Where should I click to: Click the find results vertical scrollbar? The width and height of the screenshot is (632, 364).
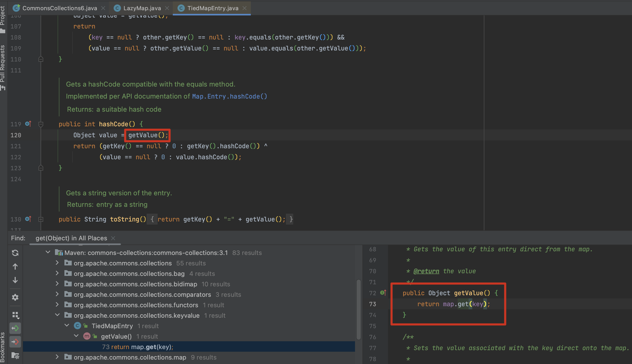coord(359,310)
